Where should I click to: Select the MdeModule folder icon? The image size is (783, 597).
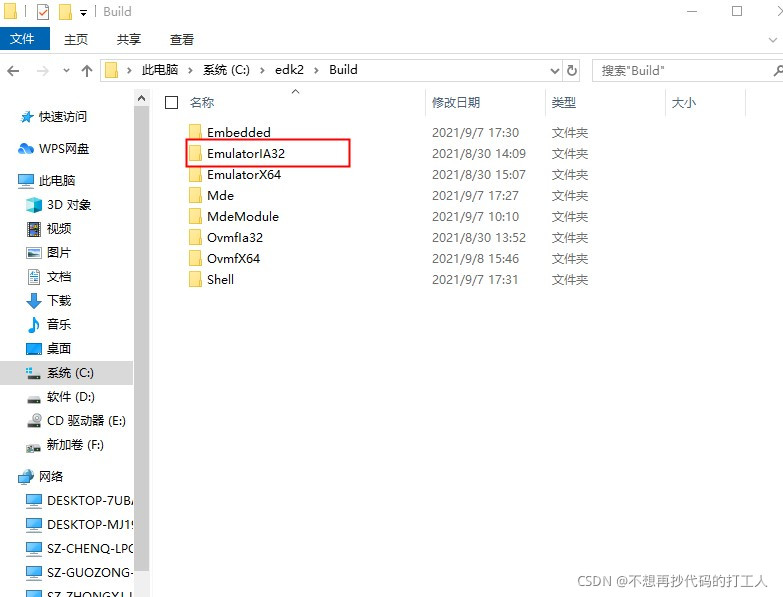(195, 216)
